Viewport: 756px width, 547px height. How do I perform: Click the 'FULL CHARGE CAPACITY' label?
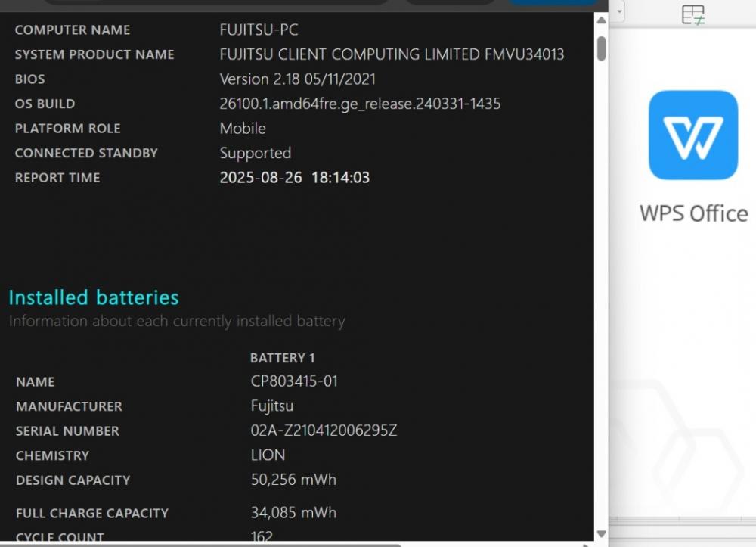[92, 513]
